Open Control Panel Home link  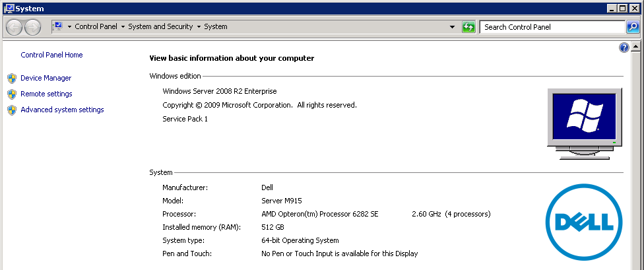(51, 55)
